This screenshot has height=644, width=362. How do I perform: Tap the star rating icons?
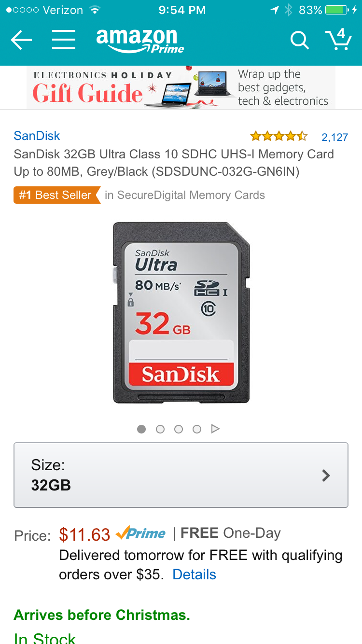(x=278, y=136)
